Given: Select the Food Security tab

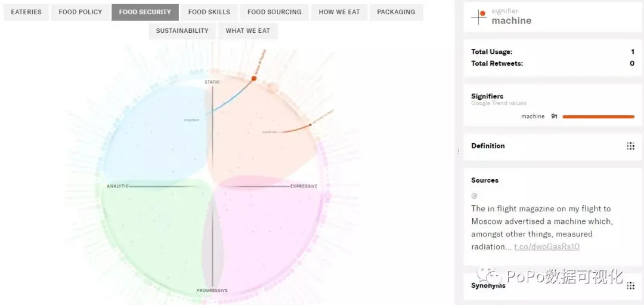Looking at the screenshot, I should point(145,12).
